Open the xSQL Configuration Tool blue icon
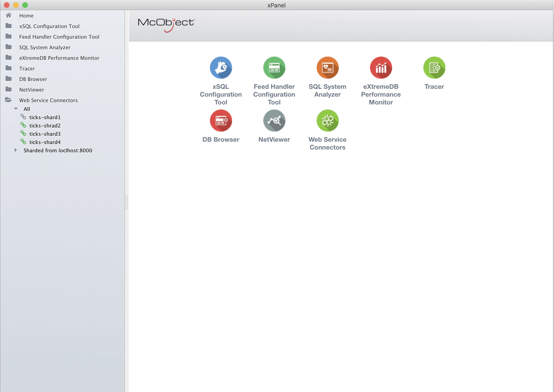The image size is (554, 392). tap(221, 68)
